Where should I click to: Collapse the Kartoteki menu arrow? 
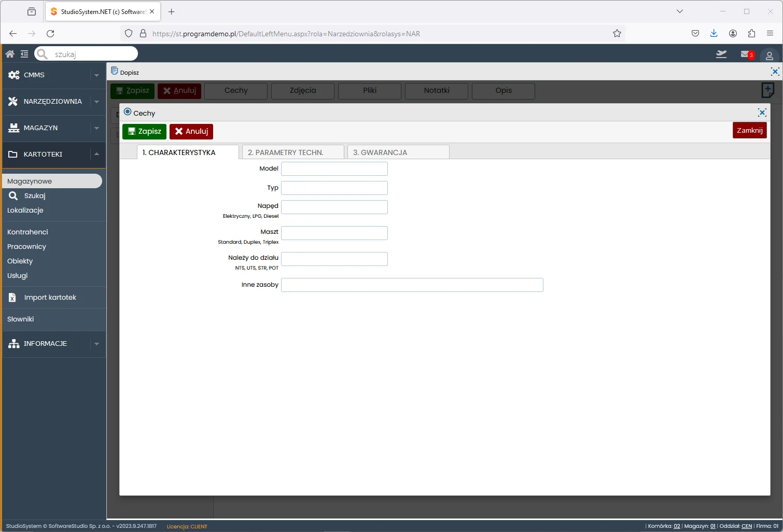pyautogui.click(x=96, y=154)
